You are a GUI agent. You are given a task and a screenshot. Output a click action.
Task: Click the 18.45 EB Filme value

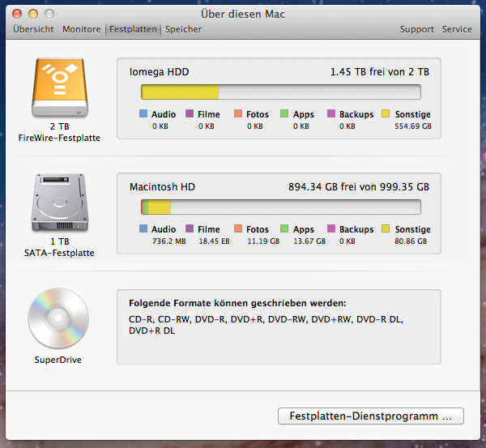point(214,241)
